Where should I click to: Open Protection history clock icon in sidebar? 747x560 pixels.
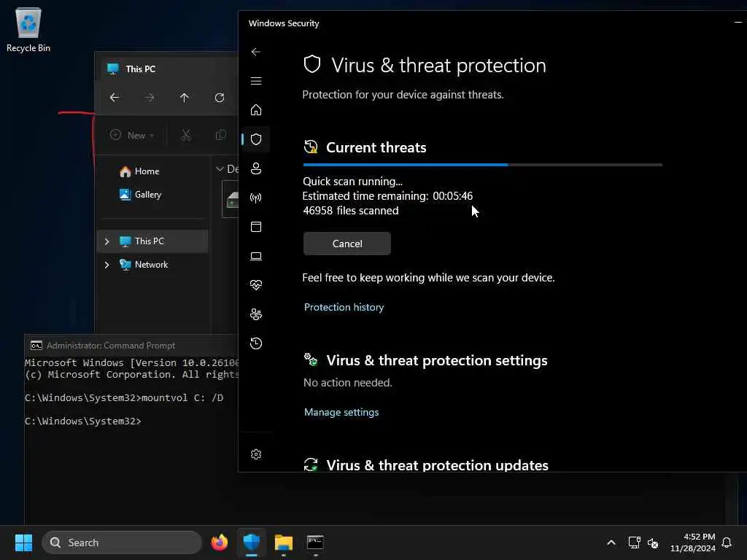tap(256, 343)
